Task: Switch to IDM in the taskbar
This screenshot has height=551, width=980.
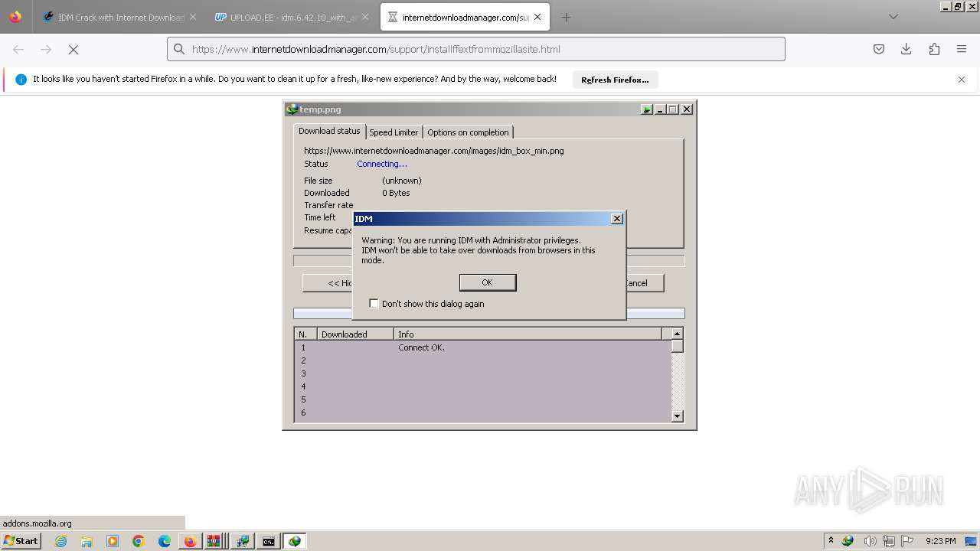Action: [x=295, y=541]
